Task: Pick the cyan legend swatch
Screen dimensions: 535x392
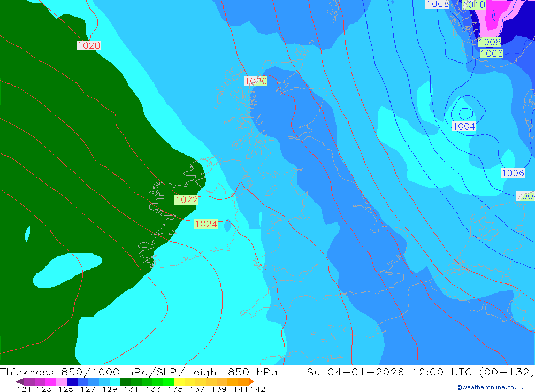Action: 115,381
